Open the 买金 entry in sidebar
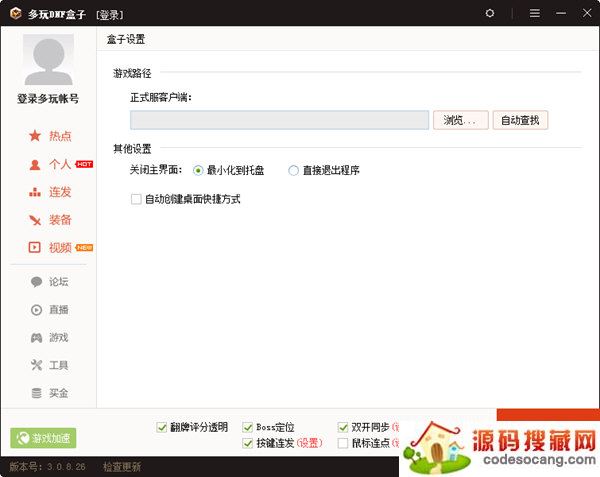Image resolution: width=600 pixels, height=477 pixels. point(59,393)
